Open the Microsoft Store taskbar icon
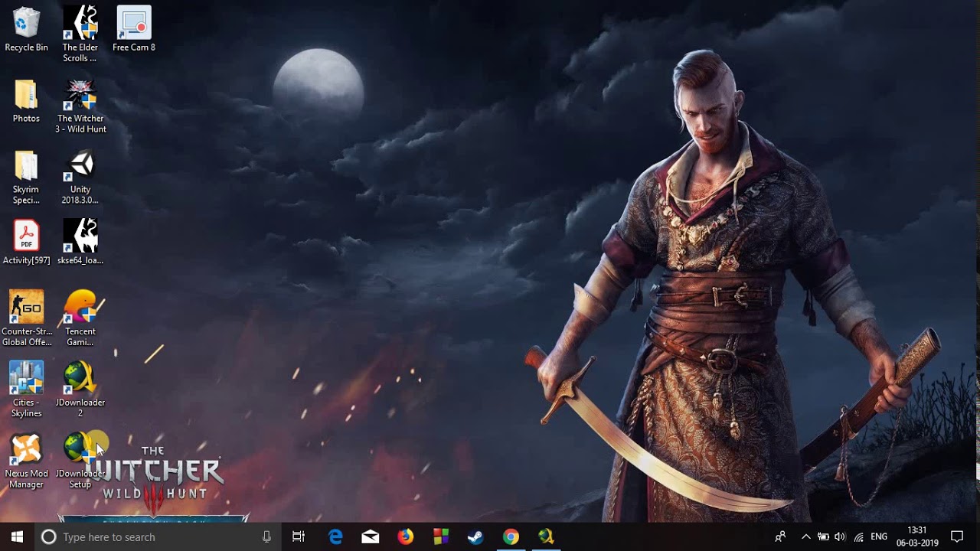Viewport: 980px width, 551px height. [x=440, y=536]
